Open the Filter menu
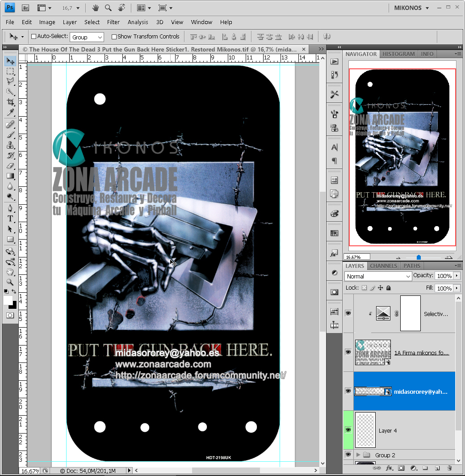 click(113, 22)
